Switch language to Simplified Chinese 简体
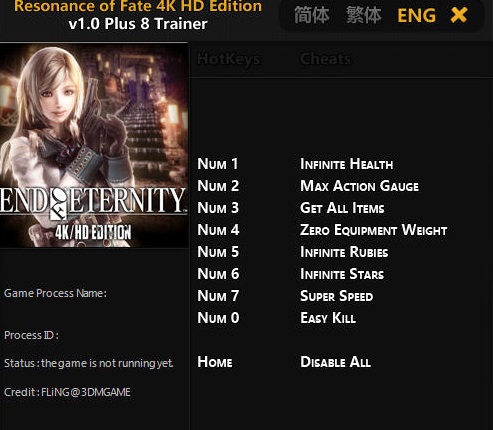Image resolution: width=493 pixels, height=430 pixels. click(312, 15)
